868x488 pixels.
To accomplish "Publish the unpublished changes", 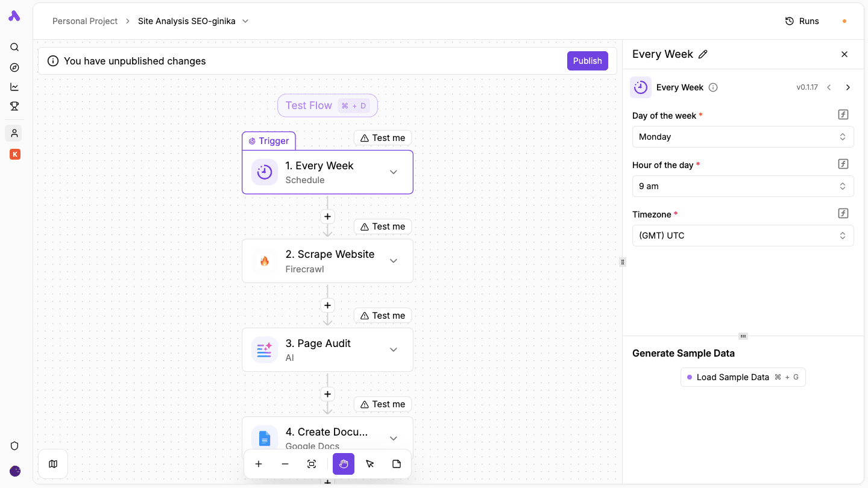I will [587, 61].
